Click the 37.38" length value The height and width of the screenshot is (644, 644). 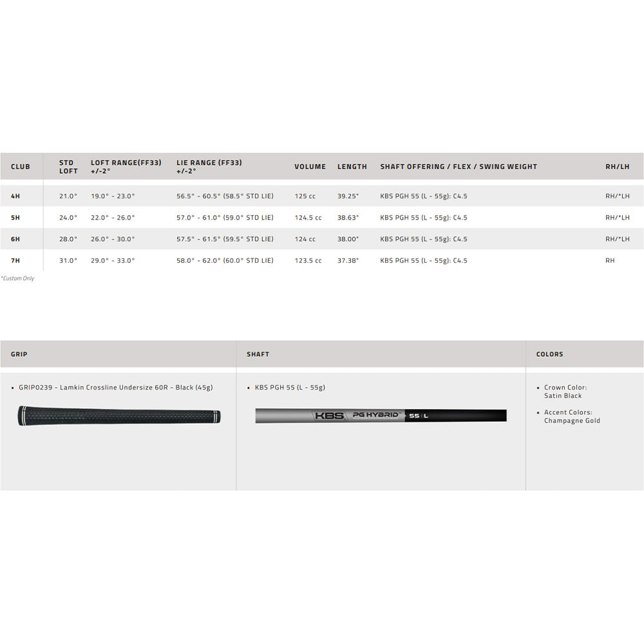[348, 260]
